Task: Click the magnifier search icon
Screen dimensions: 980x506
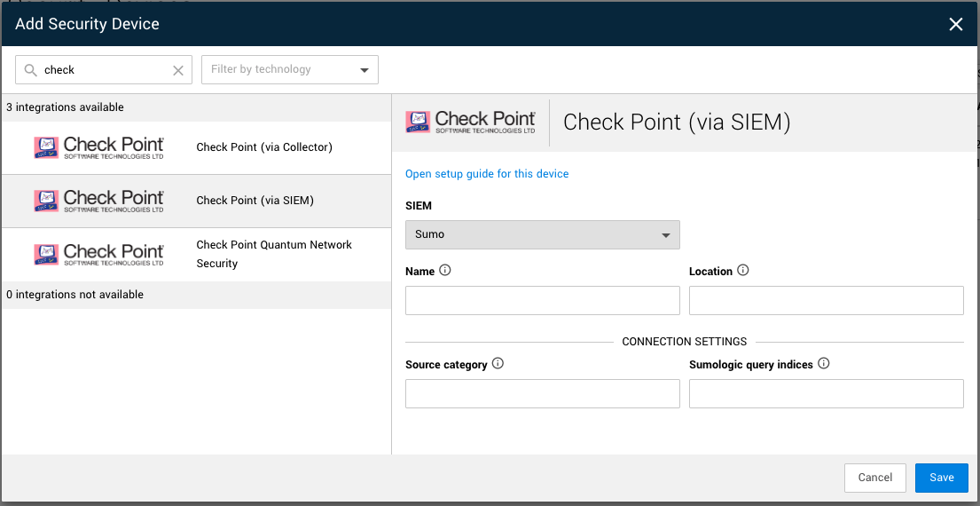Action: pyautogui.click(x=31, y=70)
